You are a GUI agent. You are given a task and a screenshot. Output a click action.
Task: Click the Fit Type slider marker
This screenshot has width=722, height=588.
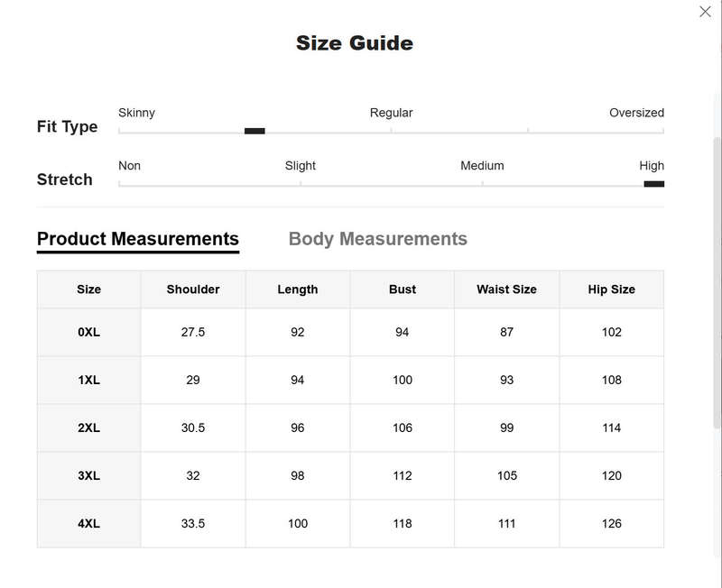(x=255, y=131)
